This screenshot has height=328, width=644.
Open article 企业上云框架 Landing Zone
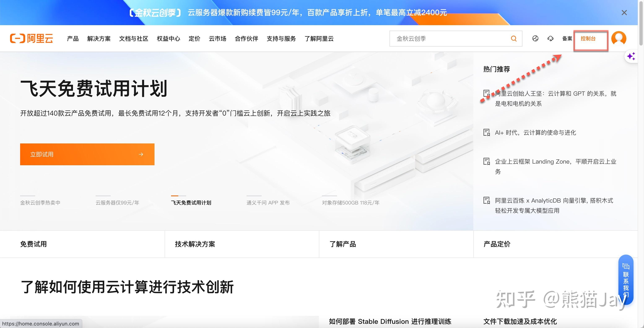(556, 166)
